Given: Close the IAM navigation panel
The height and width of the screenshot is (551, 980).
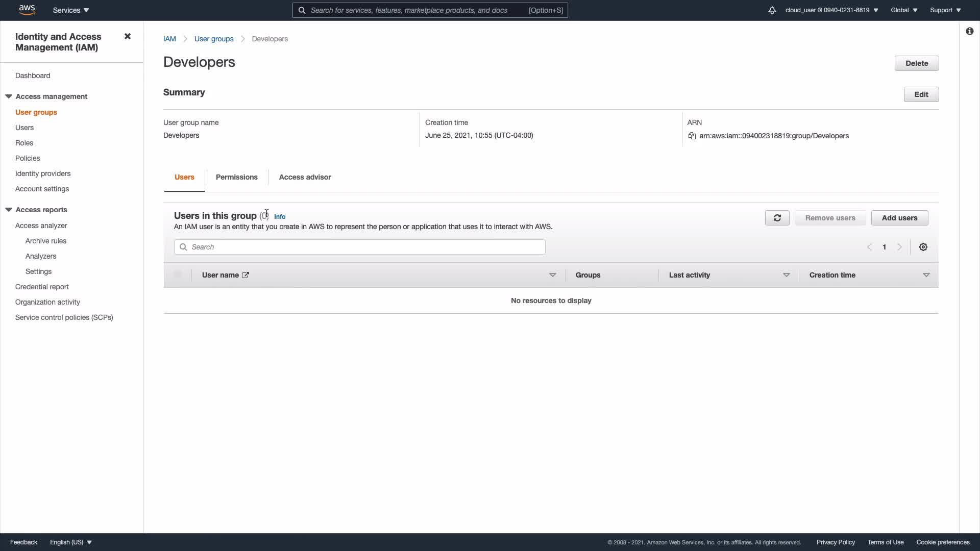Looking at the screenshot, I should [x=128, y=36].
